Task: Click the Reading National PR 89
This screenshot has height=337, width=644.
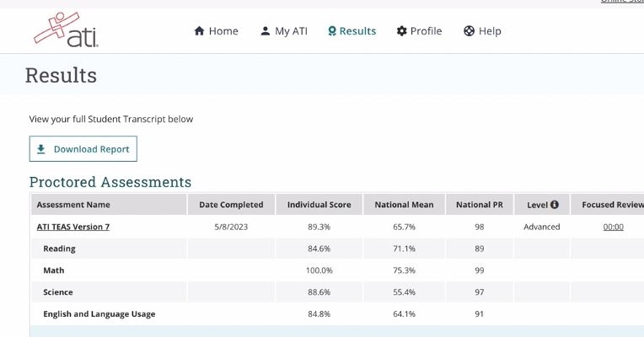Action: tap(480, 249)
